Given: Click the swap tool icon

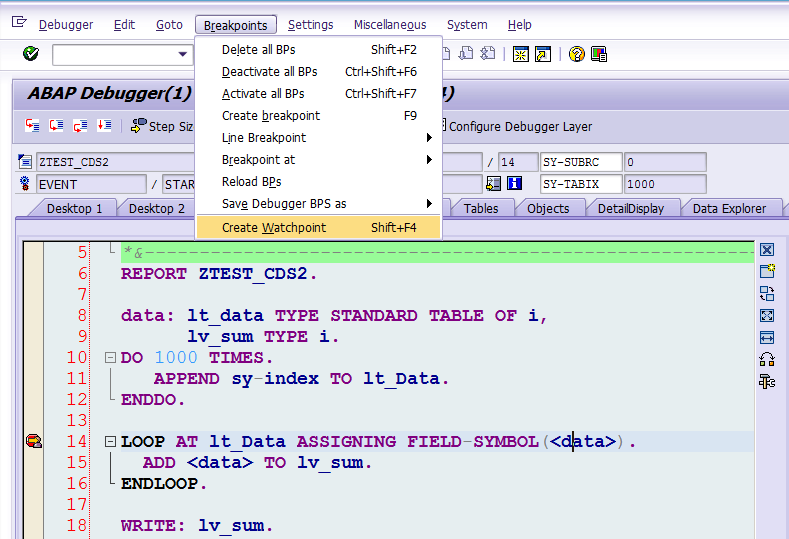Looking at the screenshot, I should (767, 293).
